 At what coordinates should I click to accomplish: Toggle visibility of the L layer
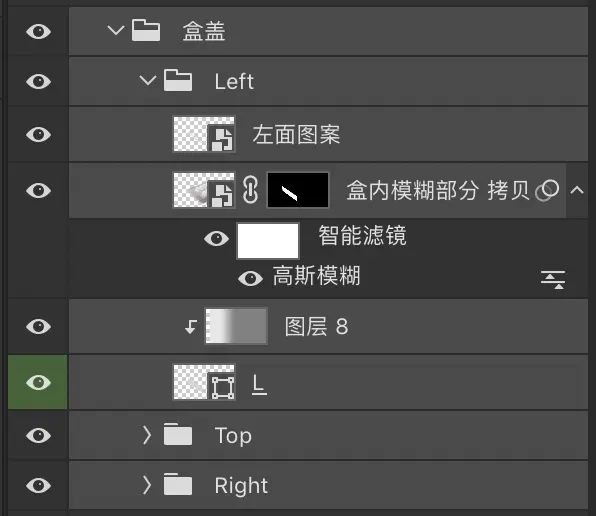click(x=38, y=382)
